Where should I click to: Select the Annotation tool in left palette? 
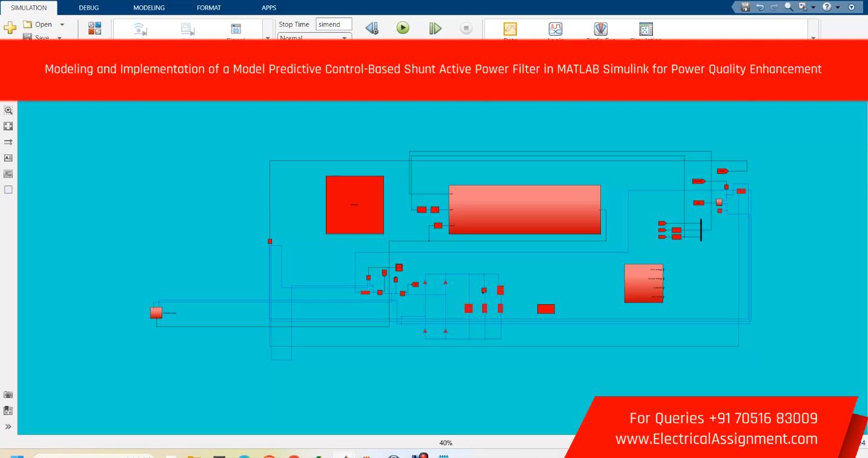pyautogui.click(x=8, y=158)
